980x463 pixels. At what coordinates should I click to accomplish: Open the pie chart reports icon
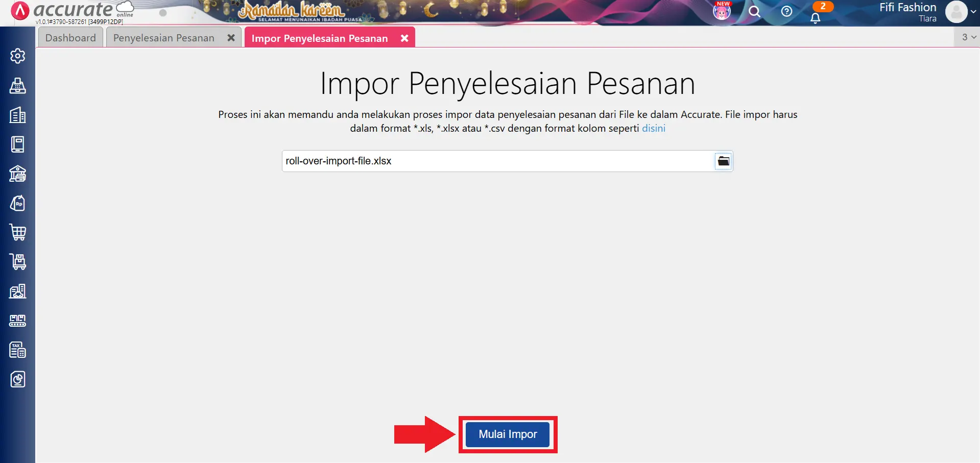(18, 379)
